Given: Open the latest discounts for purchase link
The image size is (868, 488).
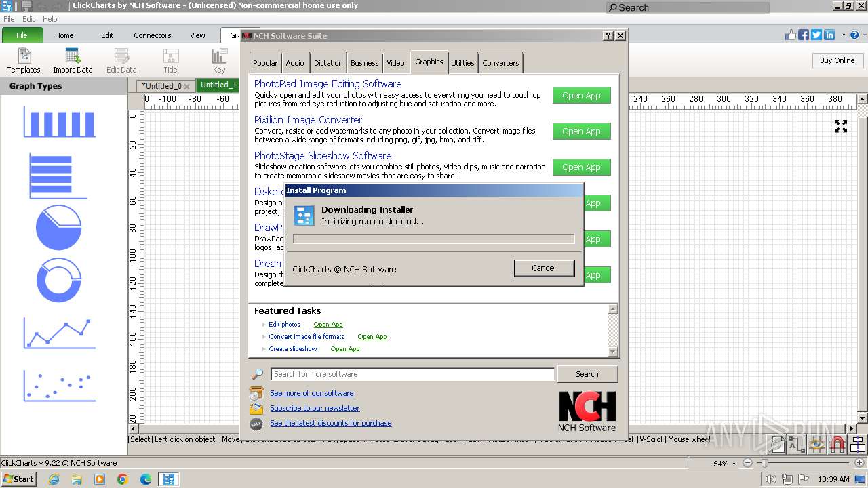Looking at the screenshot, I should pyautogui.click(x=331, y=423).
